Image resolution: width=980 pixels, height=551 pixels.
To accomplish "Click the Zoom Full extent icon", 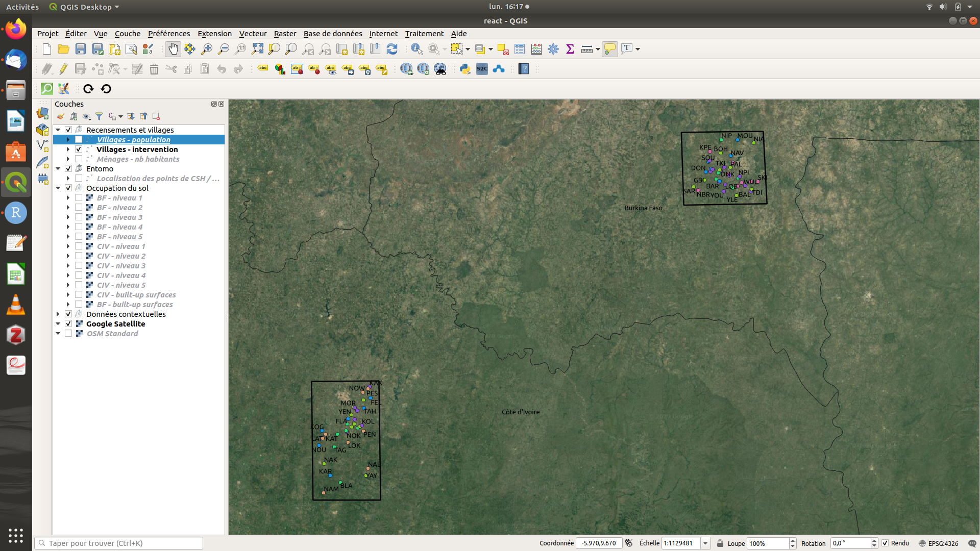I will [x=257, y=49].
